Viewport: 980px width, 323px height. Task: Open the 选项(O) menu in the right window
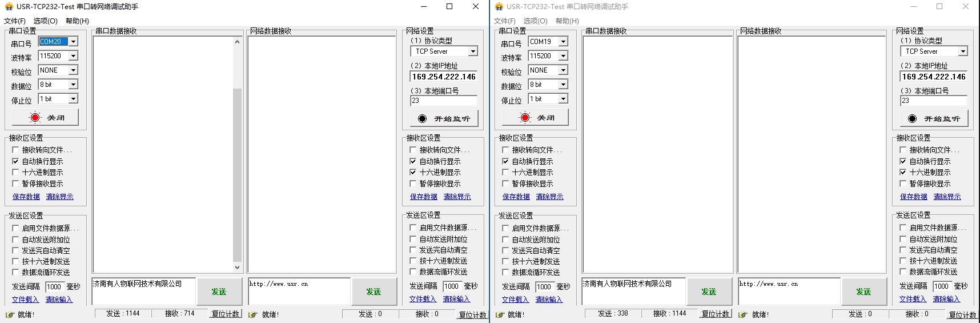(535, 21)
